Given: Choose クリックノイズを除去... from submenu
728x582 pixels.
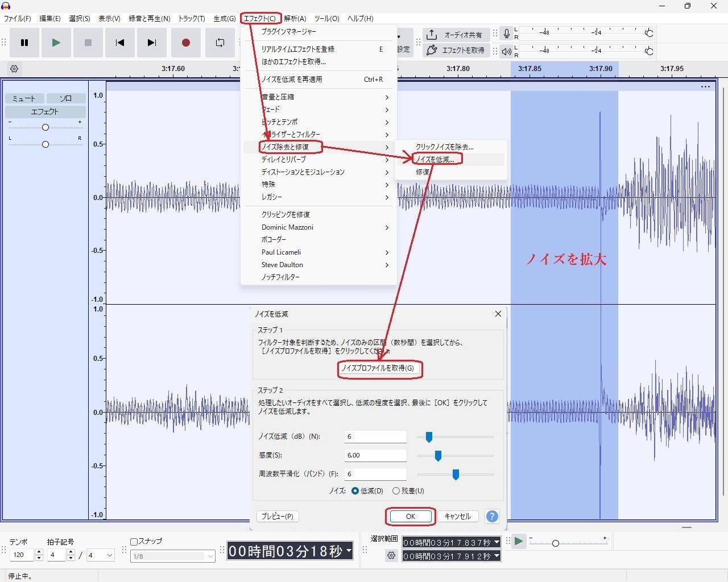Looking at the screenshot, I should (x=444, y=147).
